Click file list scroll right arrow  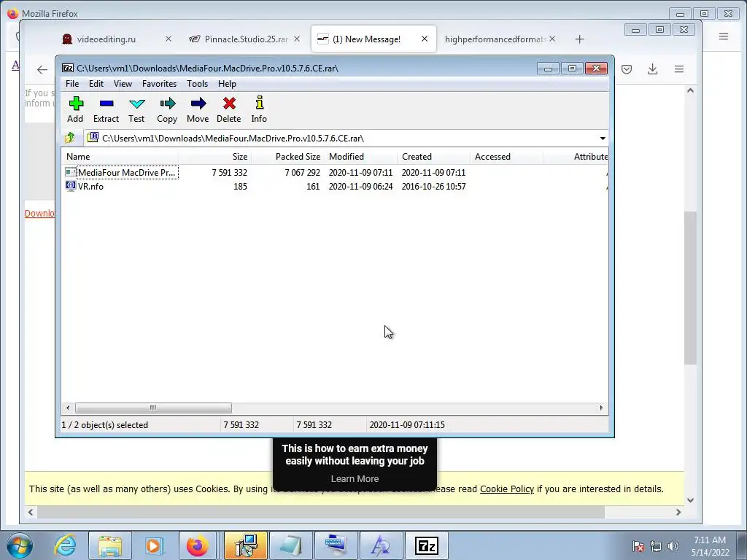[x=601, y=408]
